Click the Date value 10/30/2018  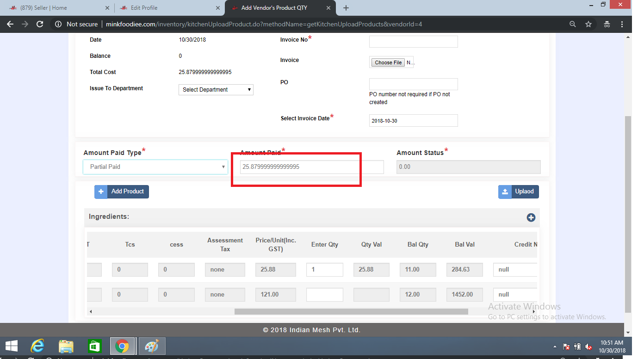[x=192, y=40]
